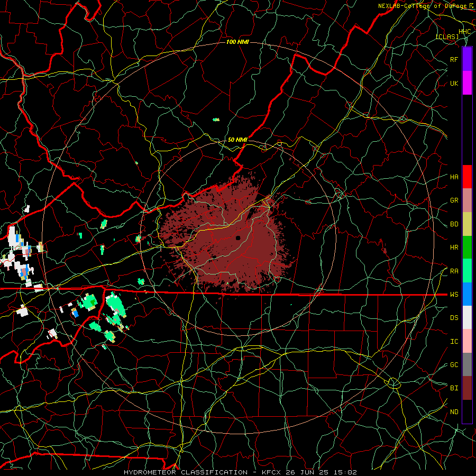Click the ND legend label
This screenshot has height=476, width=476.
point(454,412)
